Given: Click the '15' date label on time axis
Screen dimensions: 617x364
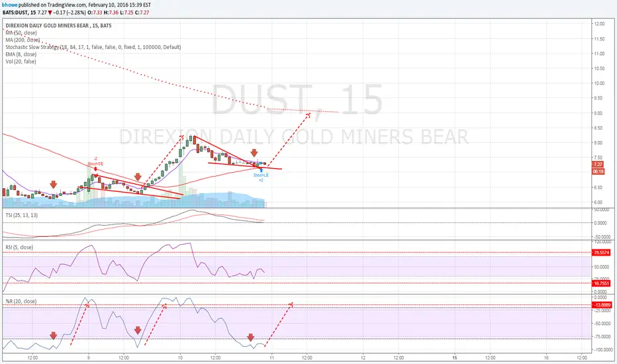Looking at the screenshot, I should click(455, 357).
